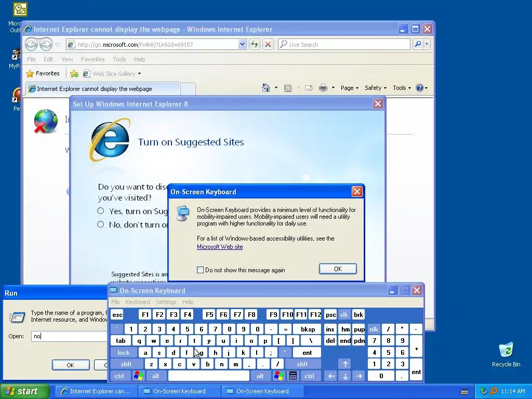The height and width of the screenshot is (399, 532).
Task: Click the Home icon in IE command bar
Action: pos(266,88)
